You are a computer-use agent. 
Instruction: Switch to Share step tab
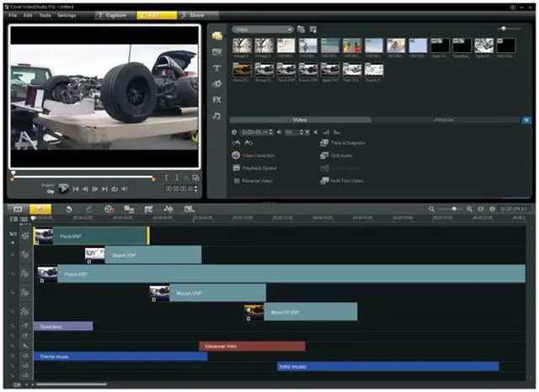pos(197,15)
